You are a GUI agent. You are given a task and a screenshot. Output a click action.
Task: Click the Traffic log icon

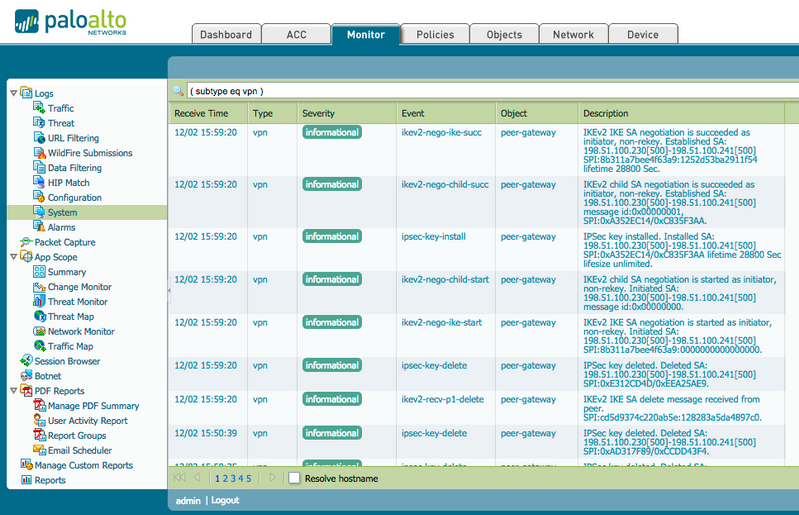click(39, 107)
